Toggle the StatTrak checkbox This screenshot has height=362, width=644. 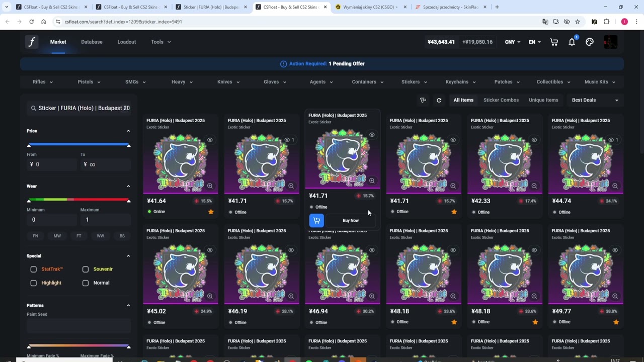tap(34, 269)
